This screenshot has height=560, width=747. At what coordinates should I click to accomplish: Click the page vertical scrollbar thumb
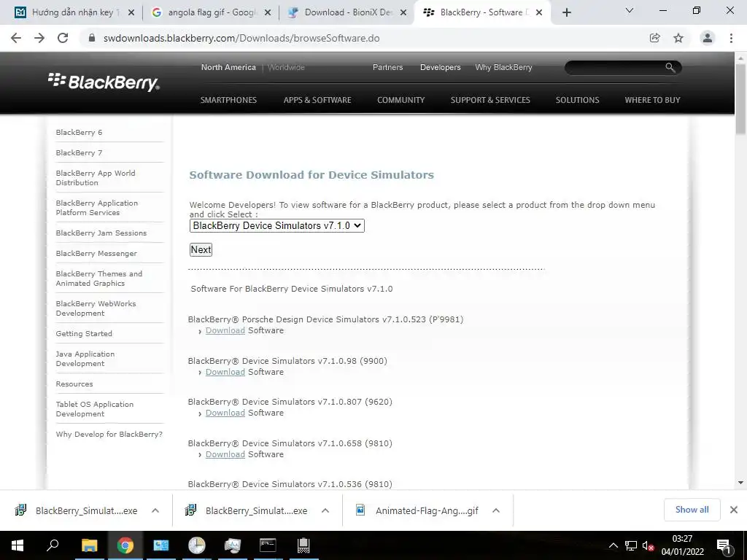point(740,99)
